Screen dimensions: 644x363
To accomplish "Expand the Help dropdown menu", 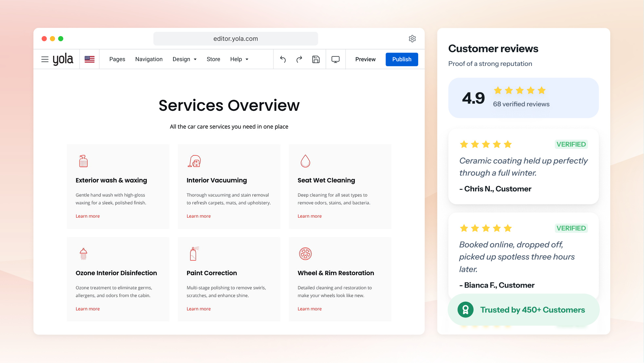I will pyautogui.click(x=239, y=59).
